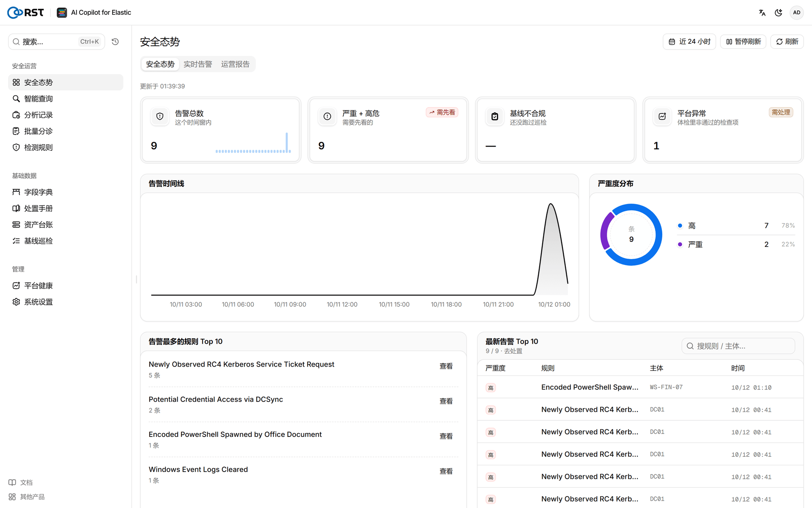
Task: Open 检测规则 in the sidebar
Action: pyautogui.click(x=66, y=147)
